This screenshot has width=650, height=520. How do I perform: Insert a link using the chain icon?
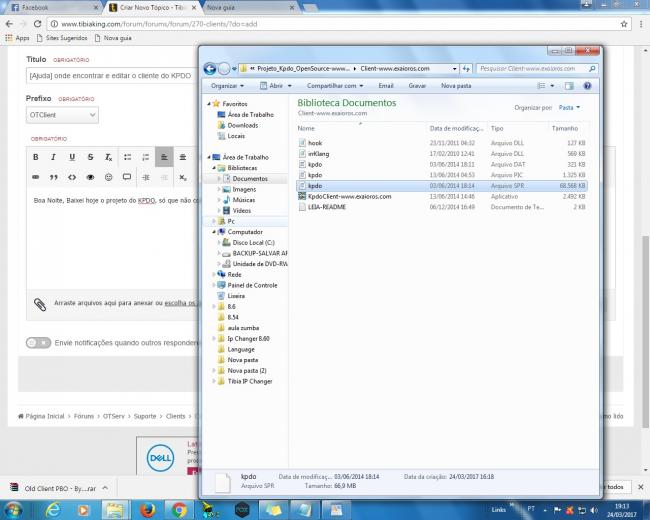[x=36, y=177]
